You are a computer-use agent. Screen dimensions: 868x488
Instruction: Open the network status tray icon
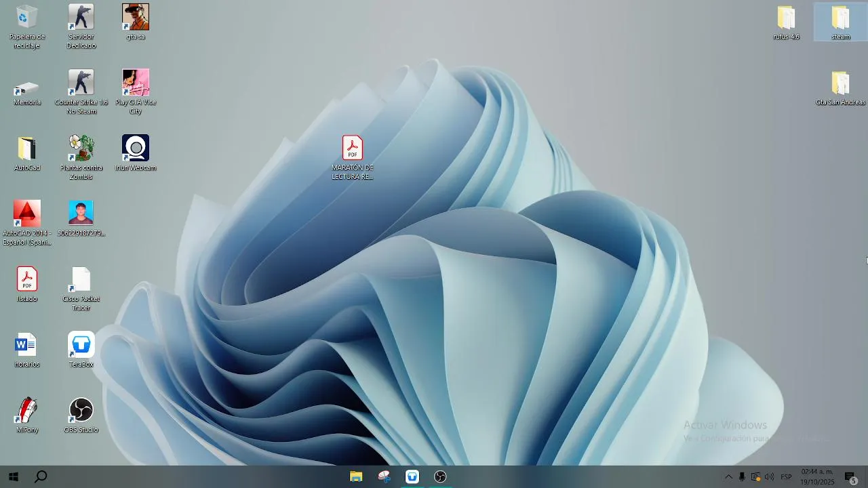(755, 477)
